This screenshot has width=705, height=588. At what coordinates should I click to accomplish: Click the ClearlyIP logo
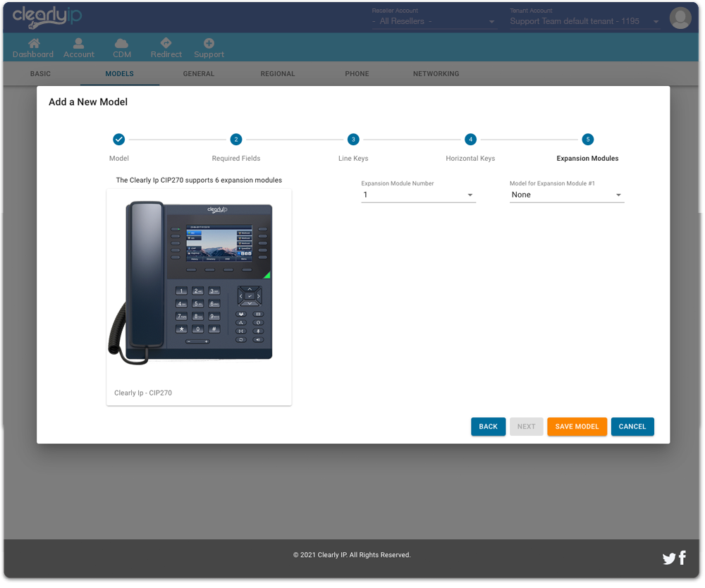[47, 17]
